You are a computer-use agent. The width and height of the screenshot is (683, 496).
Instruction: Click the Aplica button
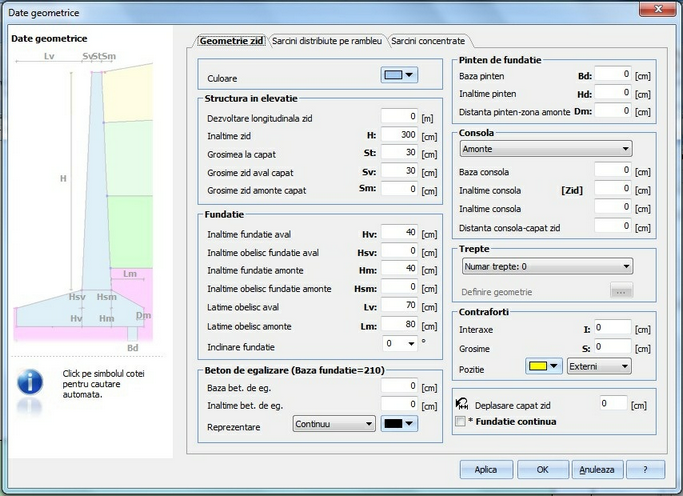486,469
